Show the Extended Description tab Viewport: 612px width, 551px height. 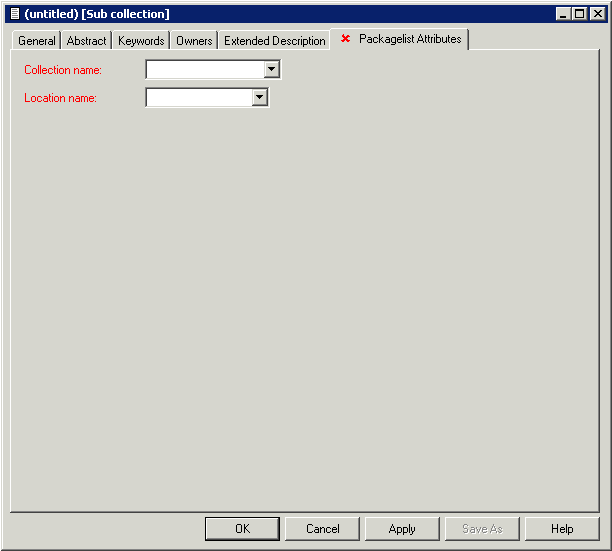pos(274,41)
